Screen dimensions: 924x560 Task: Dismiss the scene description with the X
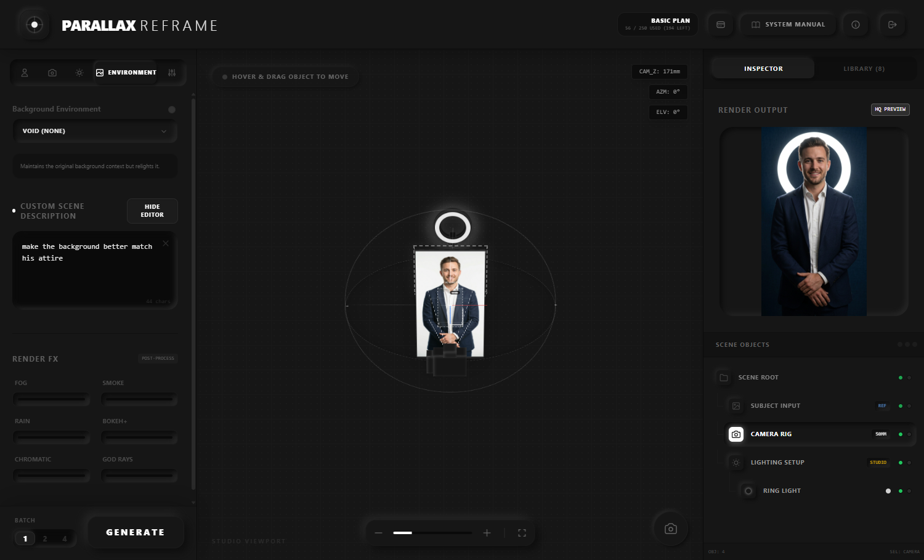[x=165, y=243]
